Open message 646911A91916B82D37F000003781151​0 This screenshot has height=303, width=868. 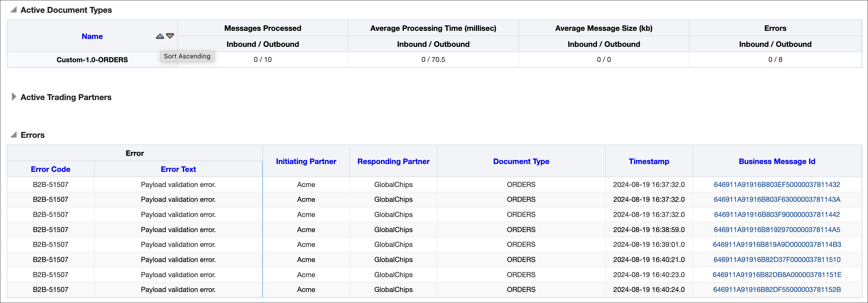777,260
